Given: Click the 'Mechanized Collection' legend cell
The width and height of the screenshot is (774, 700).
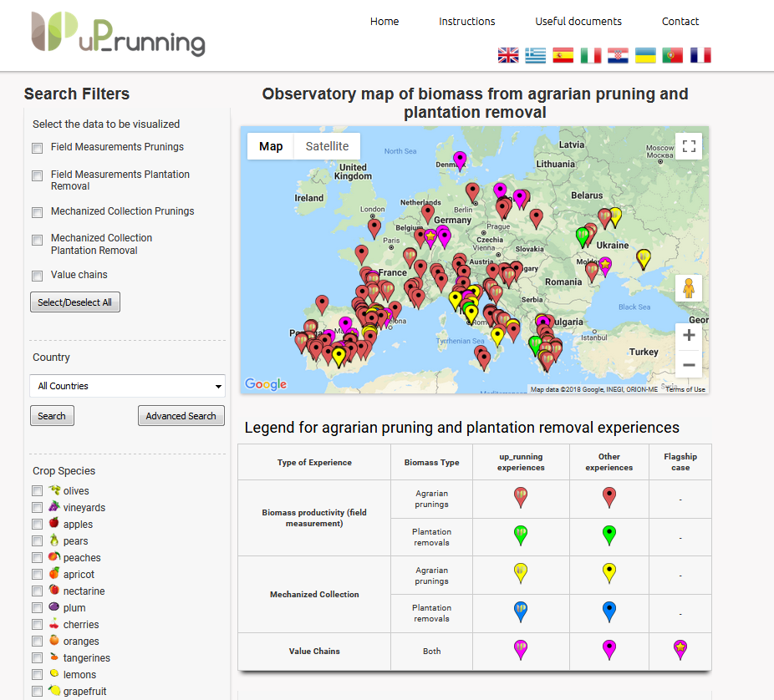Looking at the screenshot, I should tap(314, 595).
